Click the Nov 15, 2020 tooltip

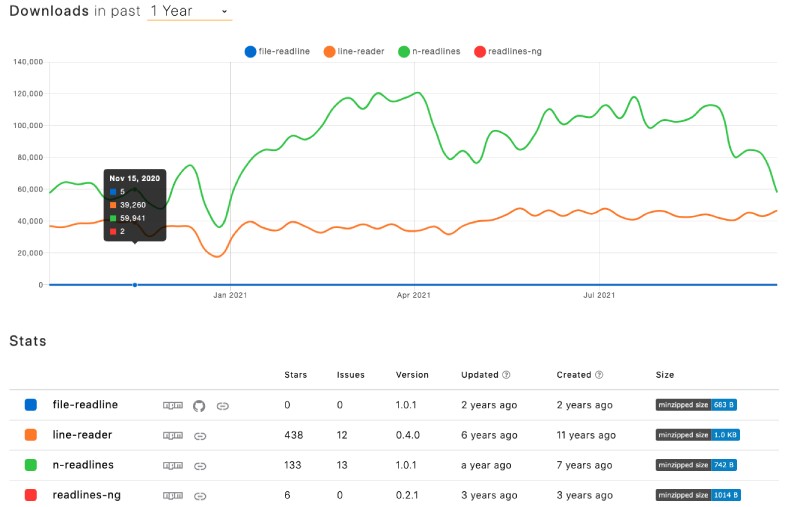point(135,205)
